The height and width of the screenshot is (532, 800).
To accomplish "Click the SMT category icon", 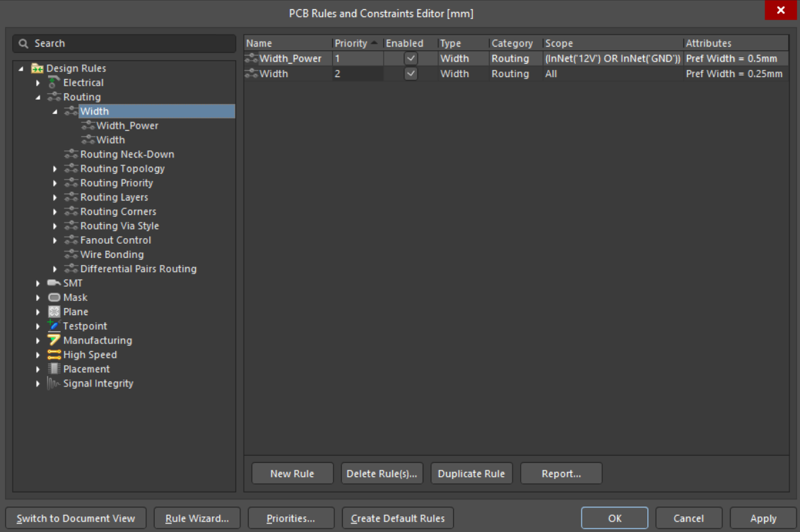I will [x=54, y=283].
